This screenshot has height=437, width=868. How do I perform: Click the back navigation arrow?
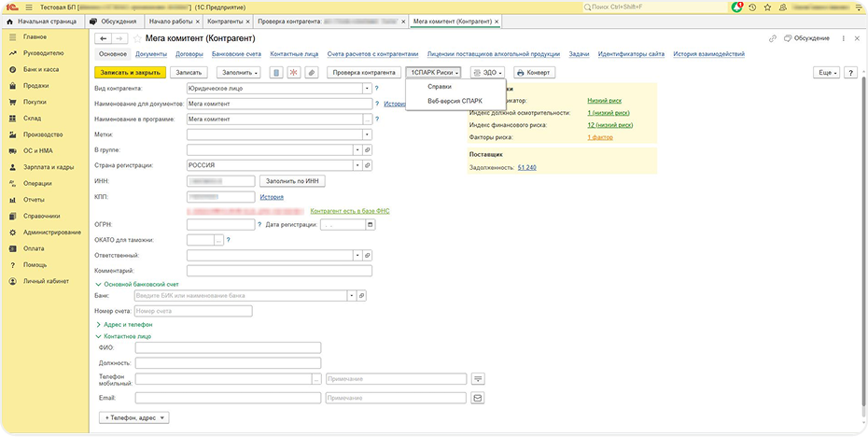103,38
